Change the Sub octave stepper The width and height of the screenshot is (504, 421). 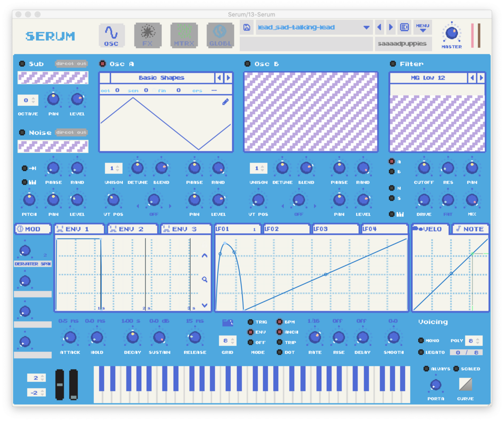[x=28, y=100]
